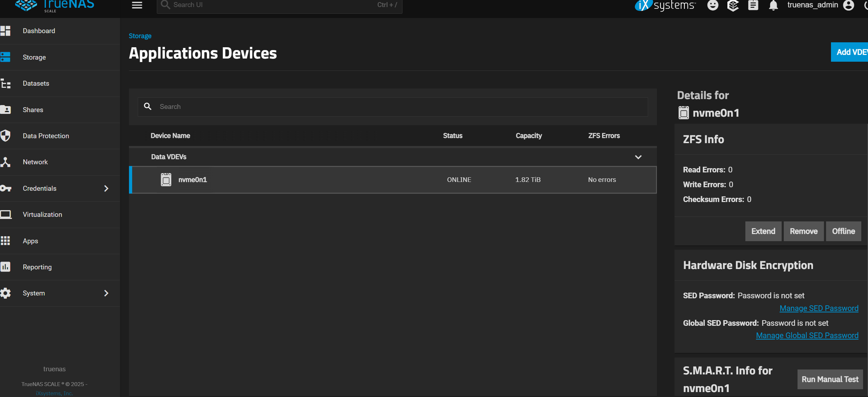Open the alerts bell icon
The image size is (868, 397).
pos(773,5)
